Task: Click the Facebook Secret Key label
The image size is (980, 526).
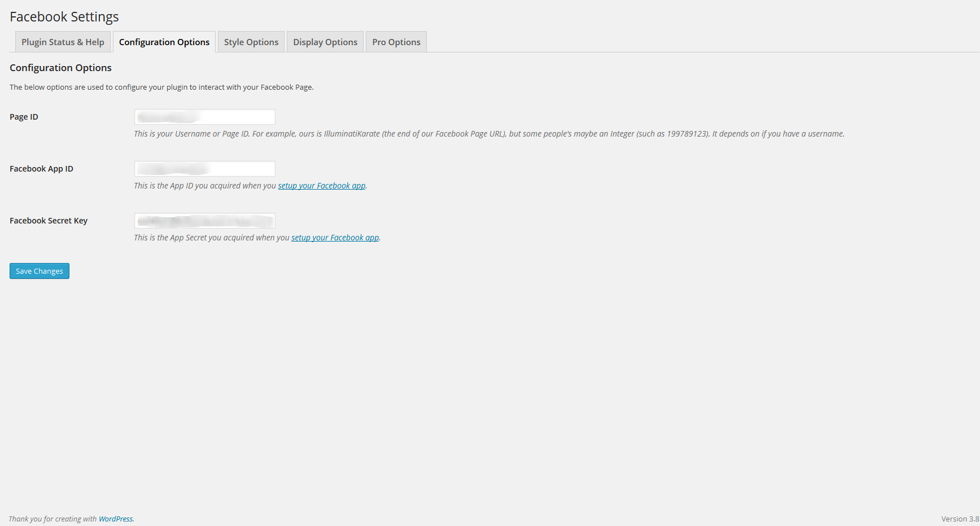Action: (49, 221)
